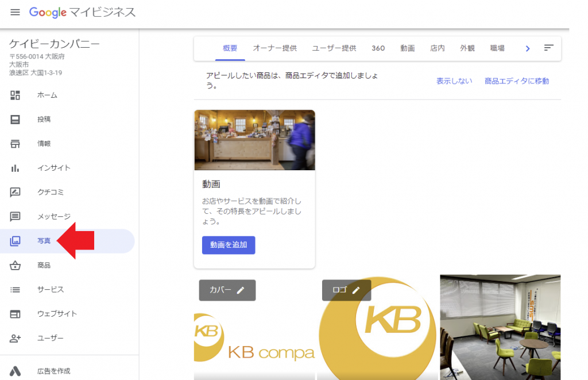588x380 pixels.
Task: Switch to the 店内 tab
Action: pyautogui.click(x=438, y=48)
